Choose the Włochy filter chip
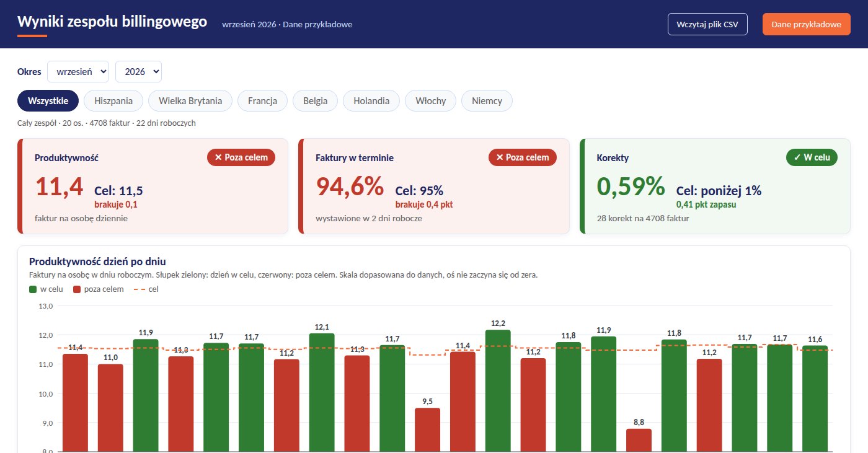 tap(430, 101)
